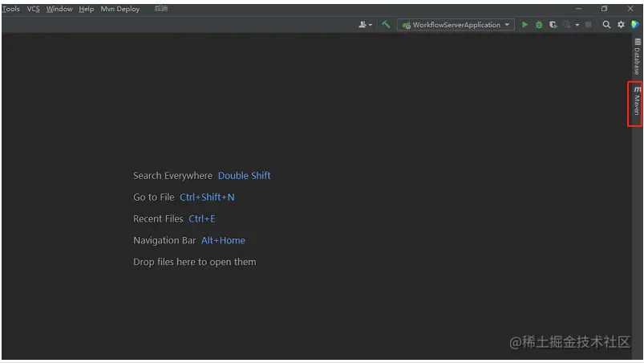Viewport: 644px width, 363px height.
Task: Open the Maven tool window tab
Action: click(x=637, y=101)
